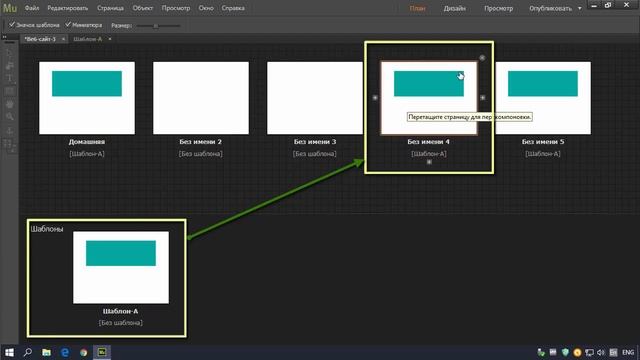Select the Без имени 4 page thumbnail
Screen dimensions: 640x360
[429, 98]
